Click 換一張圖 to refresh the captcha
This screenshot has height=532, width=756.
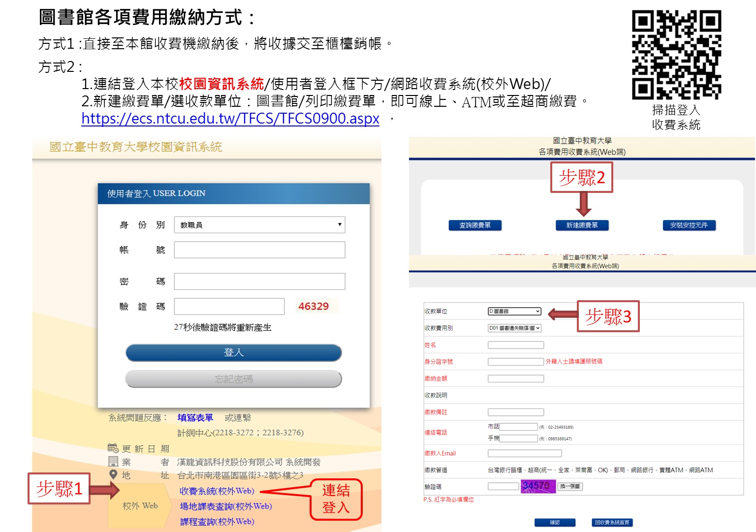tap(570, 486)
